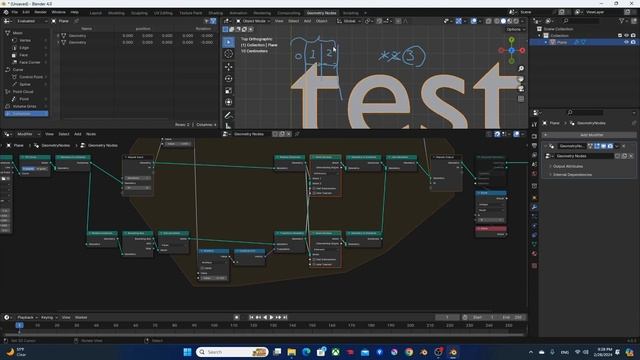Click the green Y axis gizmo ball
This screenshot has width=640, height=360.
click(x=511, y=40)
